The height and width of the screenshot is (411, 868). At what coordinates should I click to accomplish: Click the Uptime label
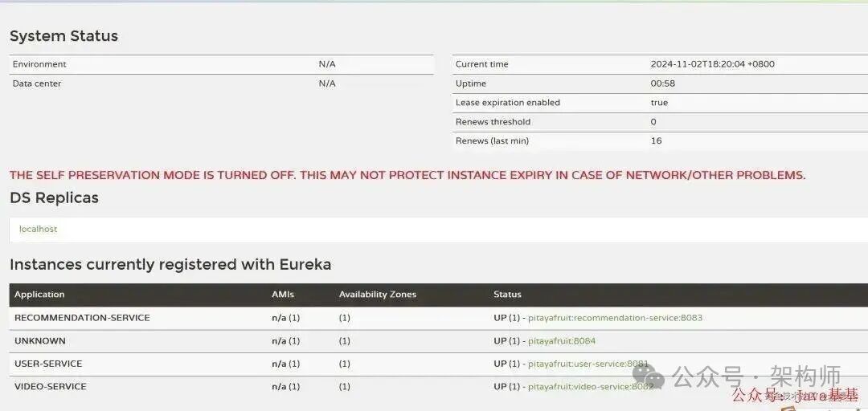[470, 83]
